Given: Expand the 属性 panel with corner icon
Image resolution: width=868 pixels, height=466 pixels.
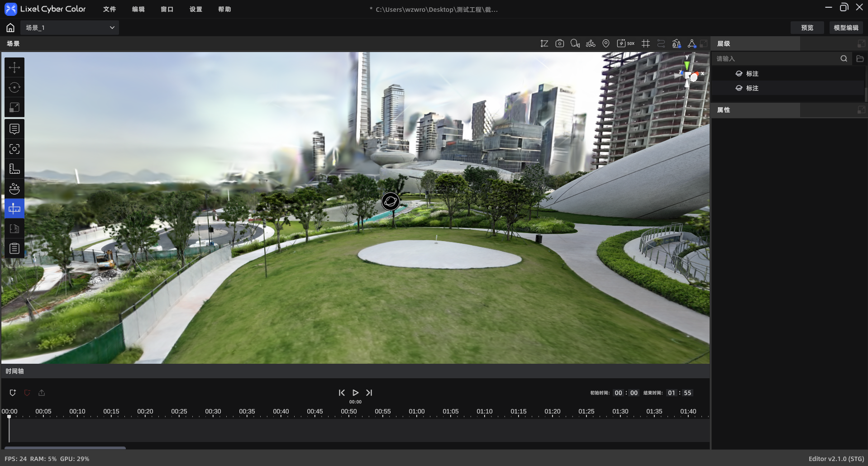Looking at the screenshot, I should point(861,110).
